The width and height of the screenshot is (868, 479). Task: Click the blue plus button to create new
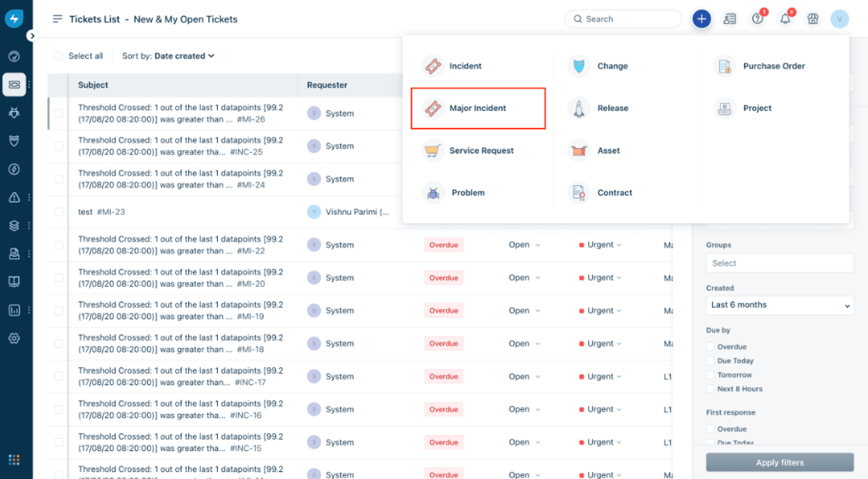point(701,18)
